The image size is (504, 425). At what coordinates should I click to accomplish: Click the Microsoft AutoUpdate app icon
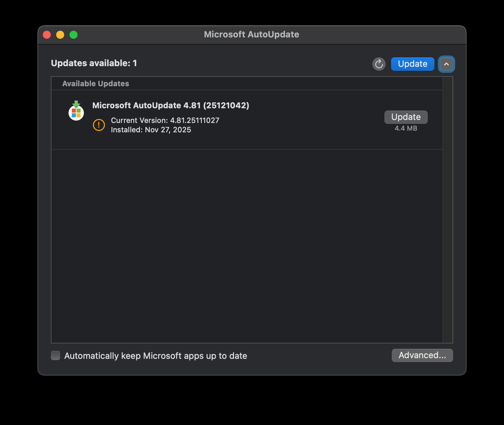click(76, 111)
